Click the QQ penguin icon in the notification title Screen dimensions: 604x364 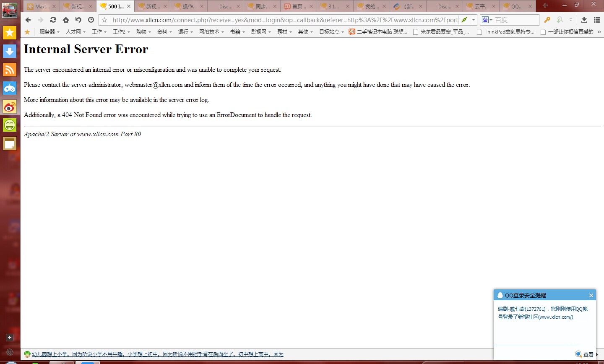[500, 295]
